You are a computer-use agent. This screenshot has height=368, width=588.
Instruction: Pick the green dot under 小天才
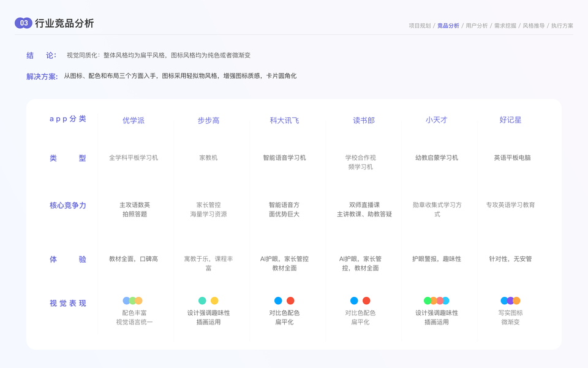tap(427, 301)
